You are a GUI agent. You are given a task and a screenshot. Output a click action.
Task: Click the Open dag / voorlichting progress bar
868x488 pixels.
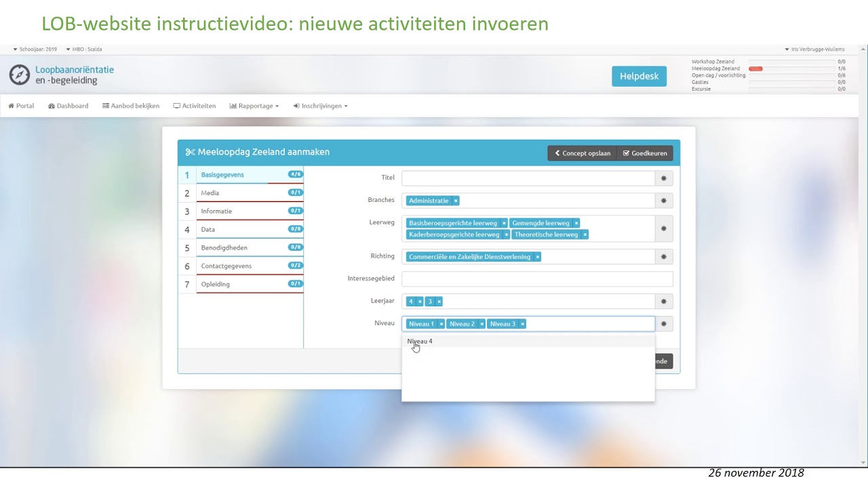[x=792, y=75]
